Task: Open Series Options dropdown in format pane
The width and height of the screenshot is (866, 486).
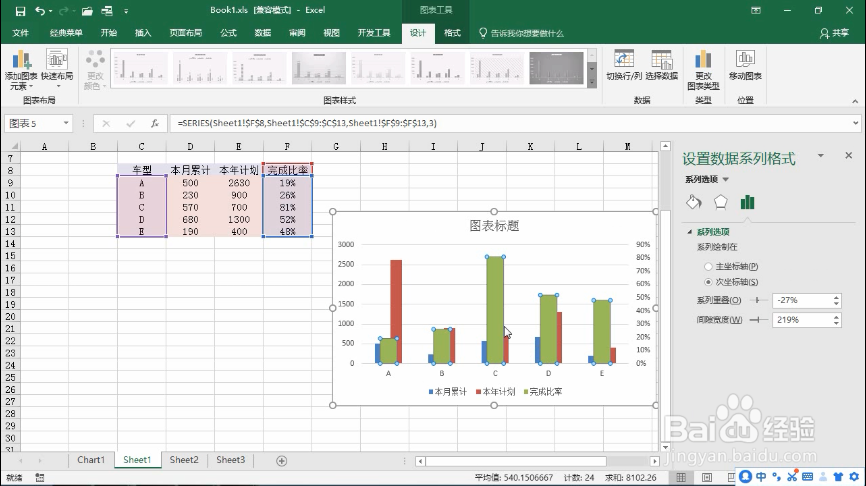Action: click(726, 179)
